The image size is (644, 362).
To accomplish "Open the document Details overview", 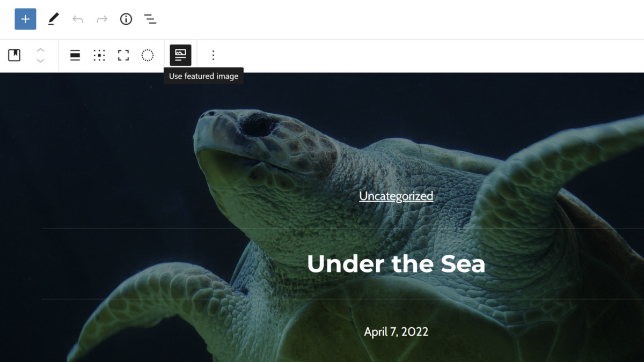I will pos(126,19).
